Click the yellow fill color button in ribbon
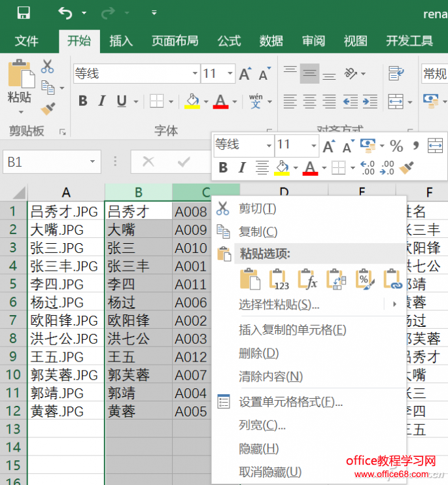The height and width of the screenshot is (485, 448). point(192,101)
